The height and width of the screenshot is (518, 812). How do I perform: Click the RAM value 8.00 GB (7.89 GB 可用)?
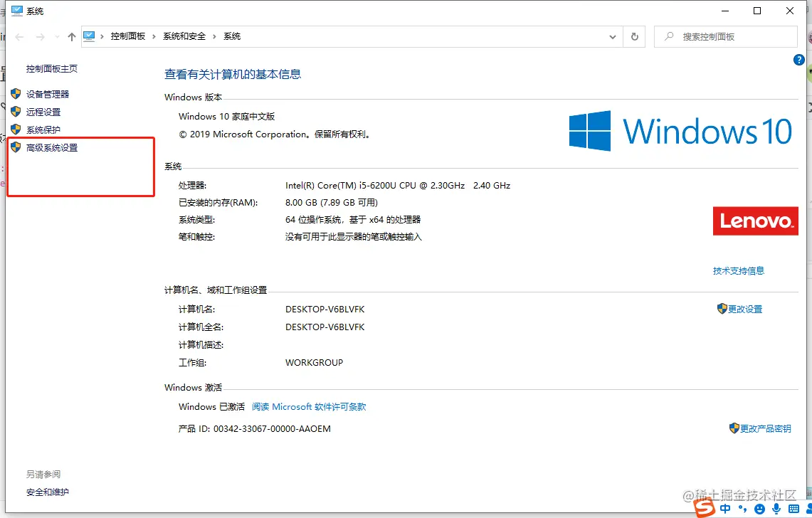point(332,203)
